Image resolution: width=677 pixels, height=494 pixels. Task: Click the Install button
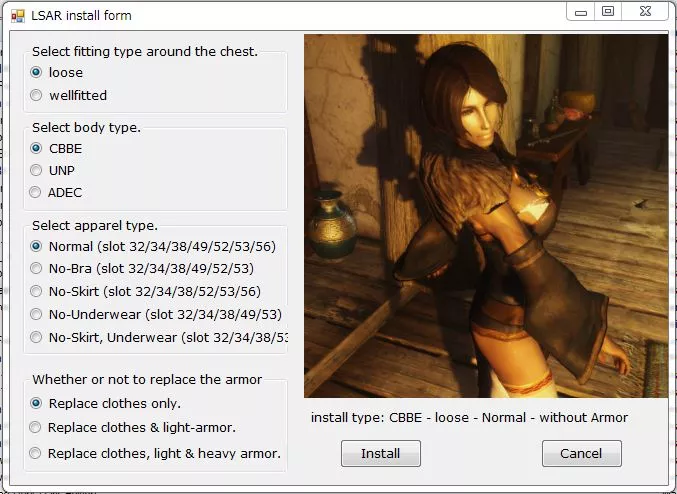pos(381,453)
